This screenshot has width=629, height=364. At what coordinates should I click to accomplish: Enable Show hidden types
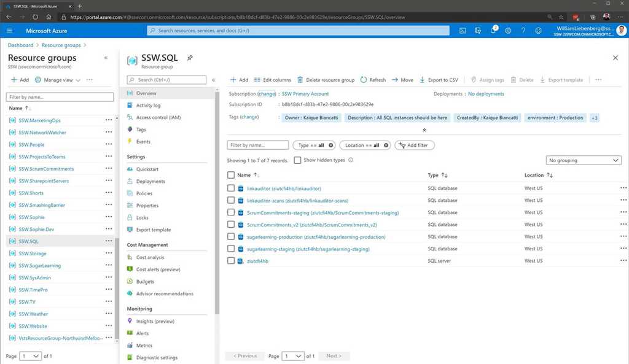click(297, 160)
